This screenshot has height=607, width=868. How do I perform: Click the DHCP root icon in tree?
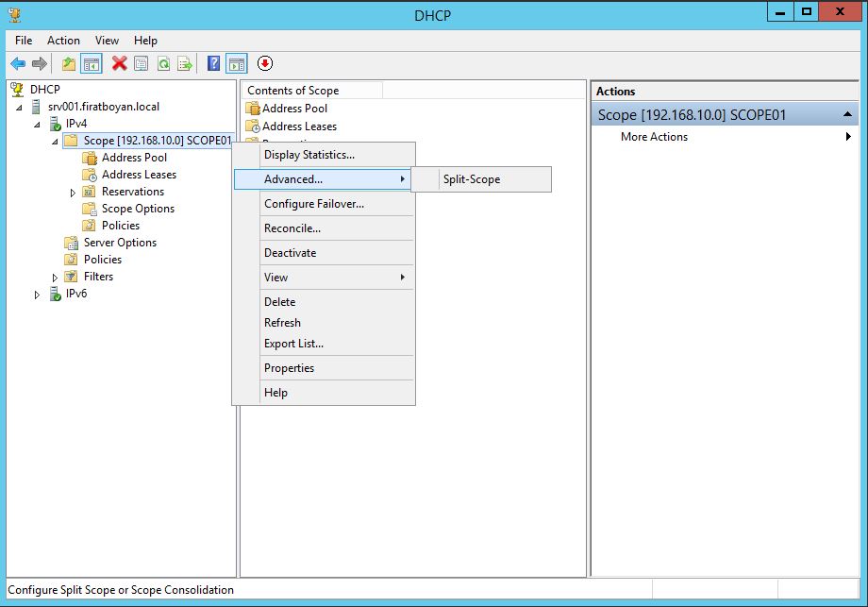pyautogui.click(x=18, y=89)
